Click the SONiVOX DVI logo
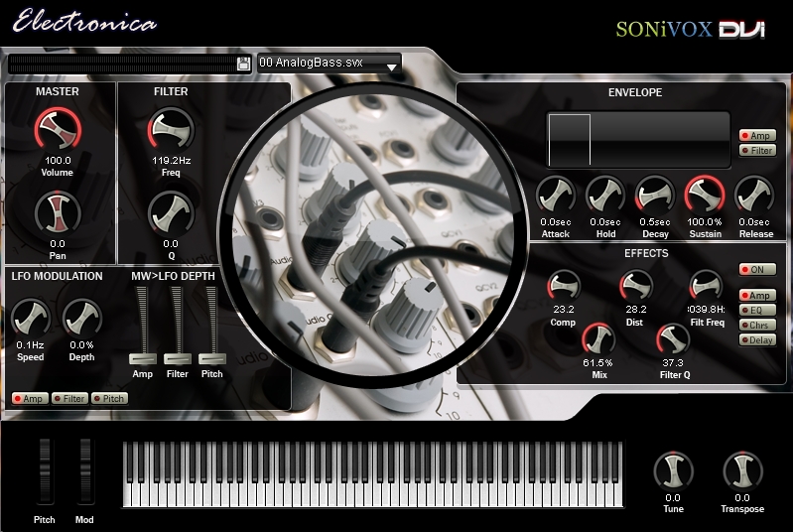 691,30
